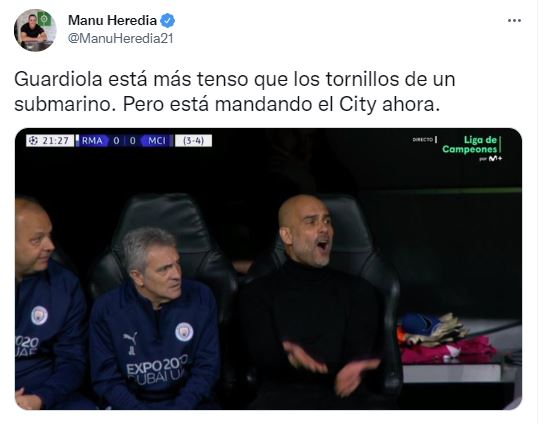
Task: Click the DIRECTO live indicator
Action: [x=423, y=139]
